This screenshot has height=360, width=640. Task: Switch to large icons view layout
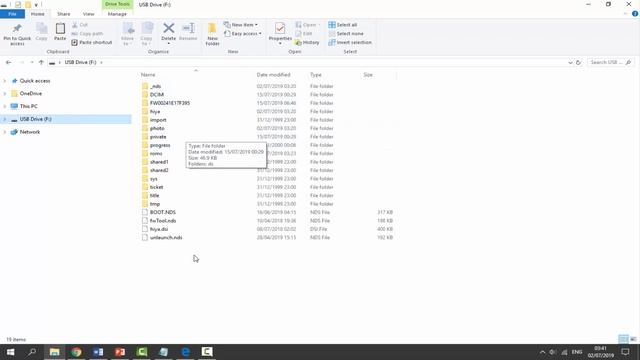633,339
